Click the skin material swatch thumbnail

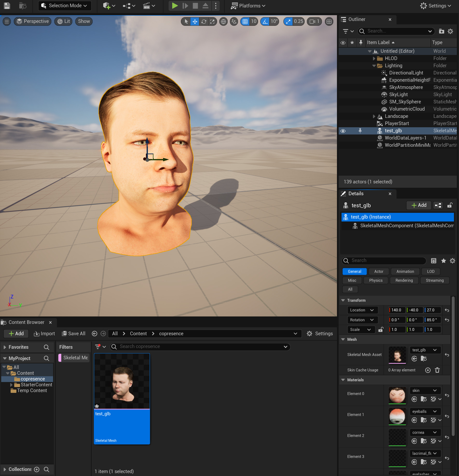point(397,395)
